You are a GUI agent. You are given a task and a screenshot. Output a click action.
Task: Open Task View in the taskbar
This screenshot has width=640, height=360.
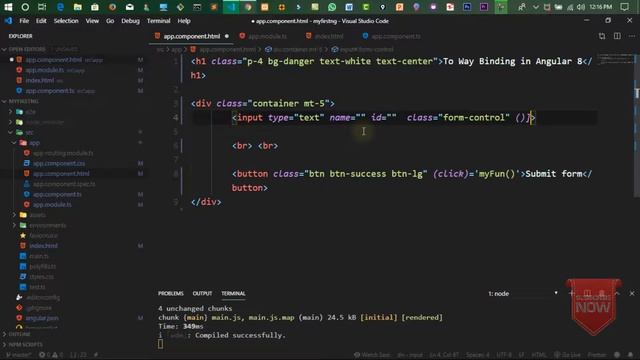coord(42,7)
